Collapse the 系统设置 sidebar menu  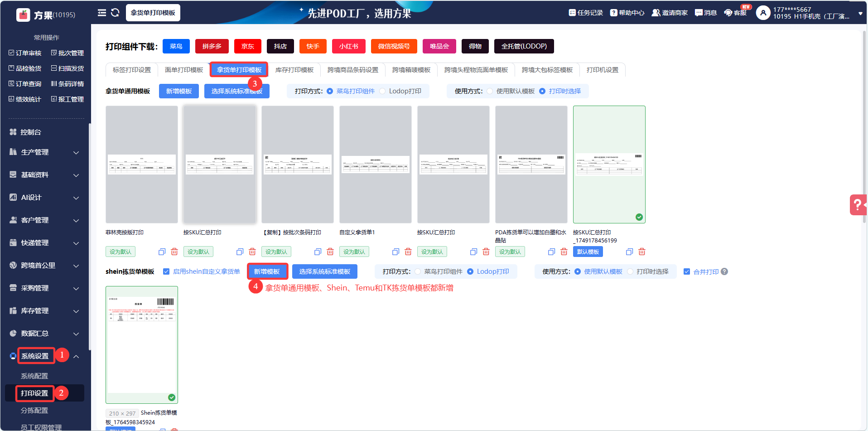(44, 356)
